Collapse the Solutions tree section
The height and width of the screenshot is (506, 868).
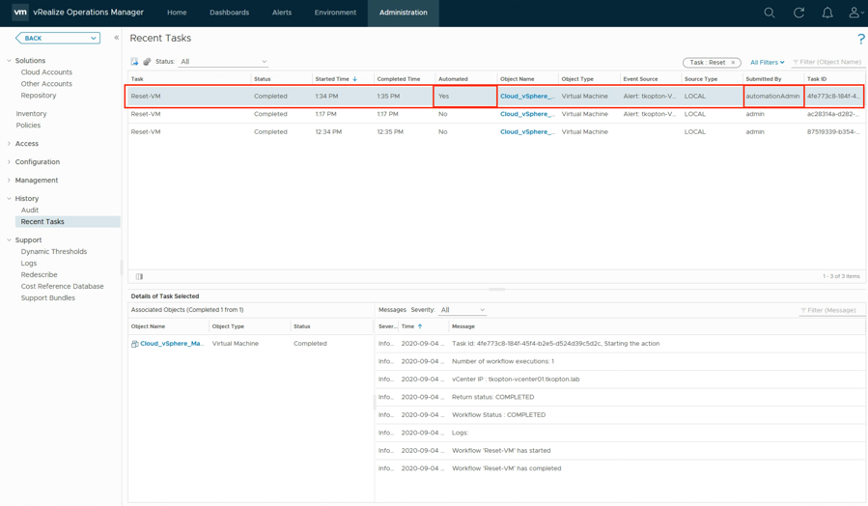pos(9,60)
